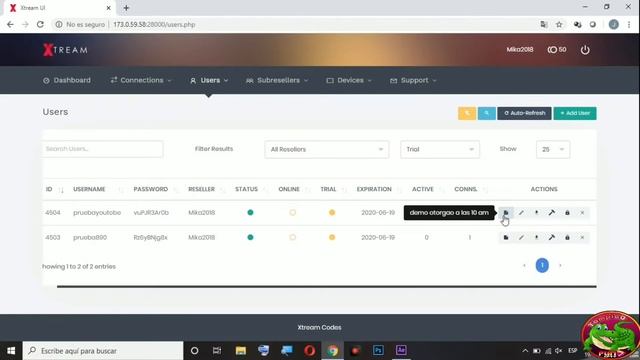Log out using the power icon
640x360 pixels.
[x=585, y=50]
